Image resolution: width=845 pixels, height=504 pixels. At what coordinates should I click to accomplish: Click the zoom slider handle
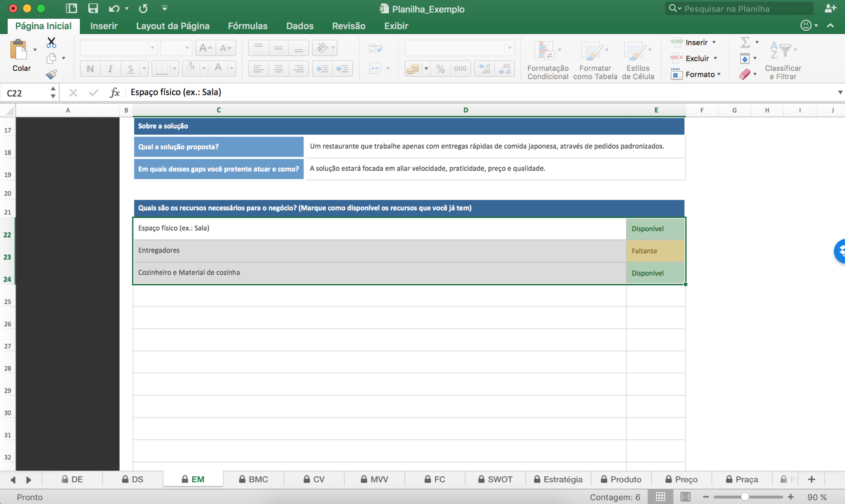tap(745, 497)
